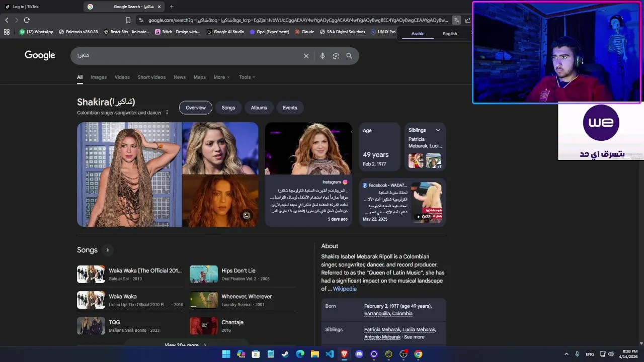This screenshot has height=362, width=644.
Task: Click the Age 49 years card
Action: pyautogui.click(x=380, y=147)
